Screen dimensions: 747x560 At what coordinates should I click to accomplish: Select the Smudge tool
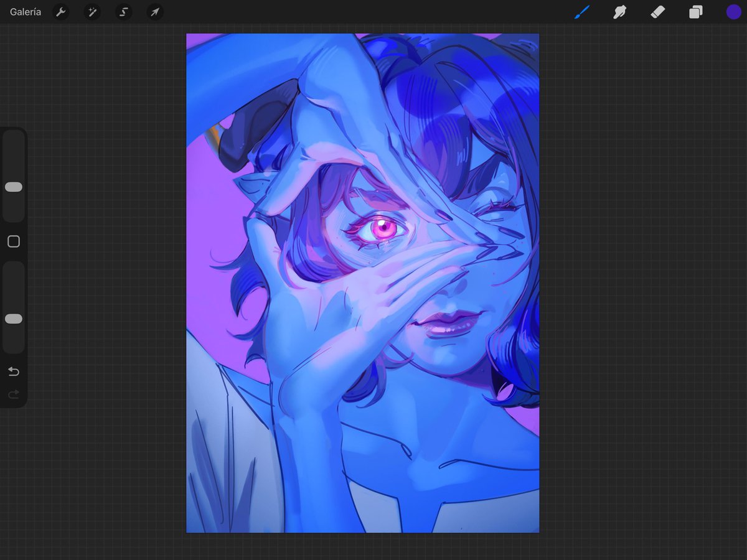tap(619, 11)
